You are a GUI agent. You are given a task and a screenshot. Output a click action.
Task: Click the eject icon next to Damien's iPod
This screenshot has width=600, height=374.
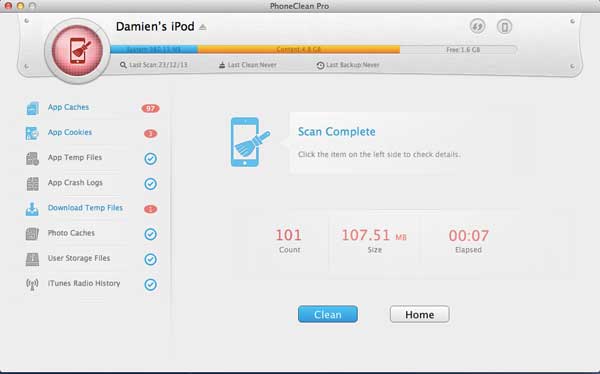coord(203,27)
